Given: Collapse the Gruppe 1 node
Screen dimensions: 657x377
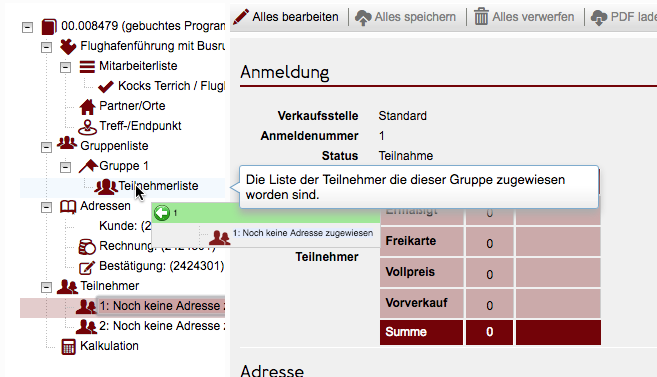Looking at the screenshot, I should (x=65, y=167).
